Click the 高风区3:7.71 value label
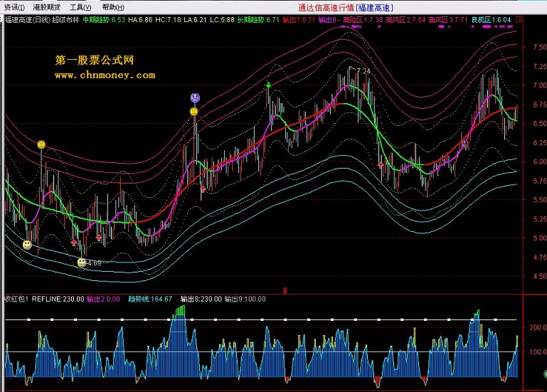Viewport: 547px width, 392px height. (448, 19)
